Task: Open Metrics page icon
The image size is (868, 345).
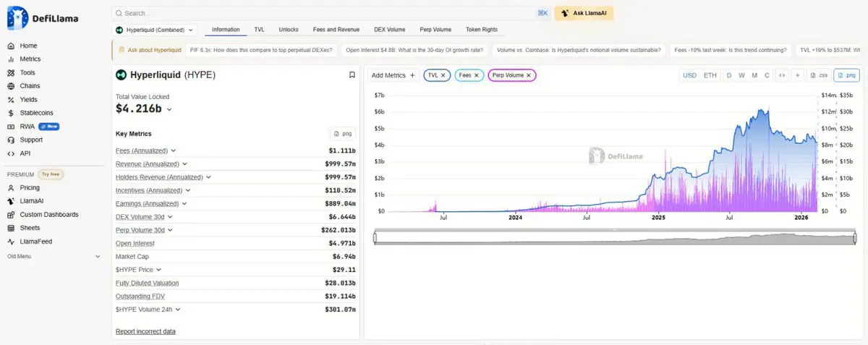Action: click(11, 59)
